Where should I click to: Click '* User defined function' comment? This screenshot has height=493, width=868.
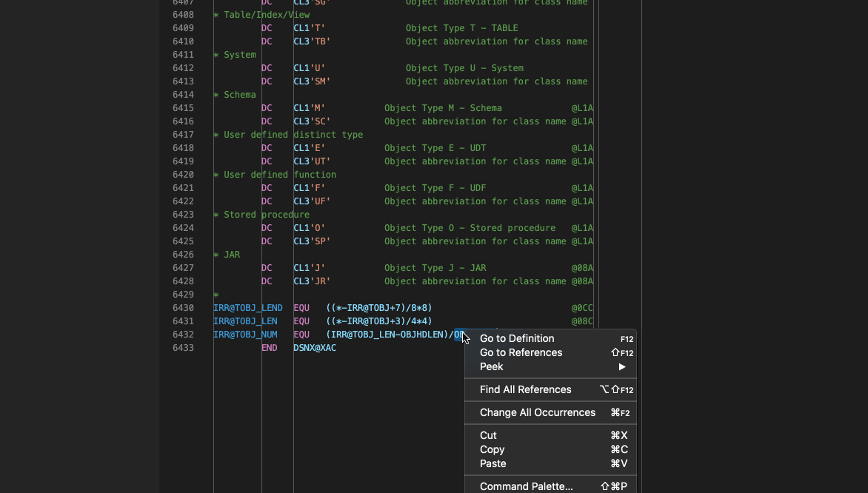pyautogui.click(x=275, y=175)
